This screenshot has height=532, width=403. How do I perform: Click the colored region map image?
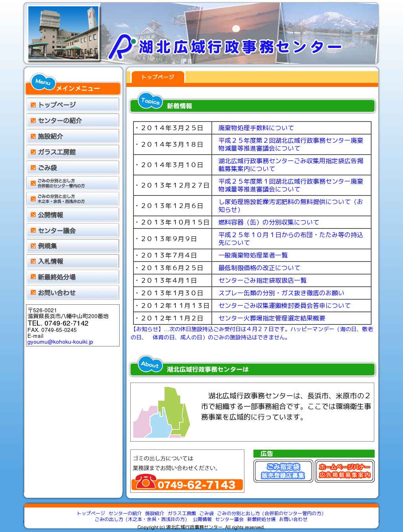(162, 412)
